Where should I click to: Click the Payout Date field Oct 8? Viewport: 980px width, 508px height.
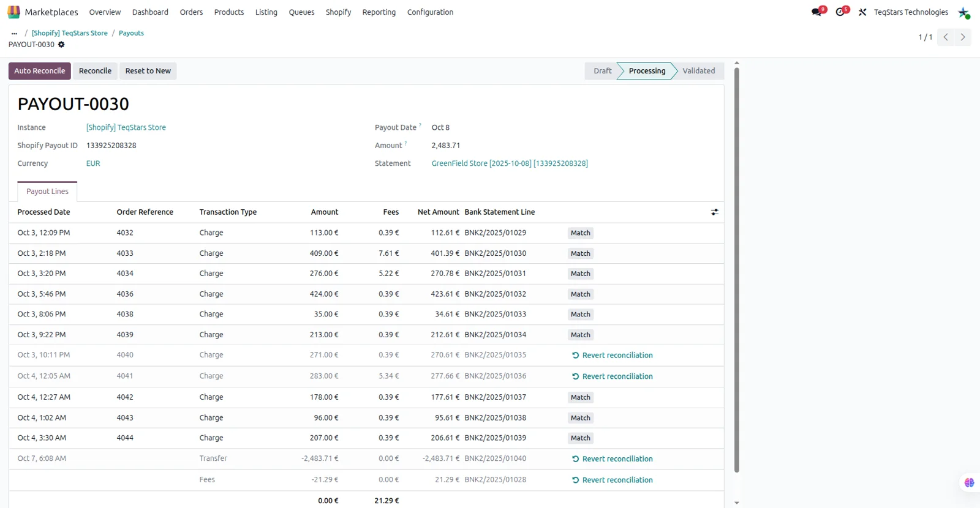click(x=440, y=128)
